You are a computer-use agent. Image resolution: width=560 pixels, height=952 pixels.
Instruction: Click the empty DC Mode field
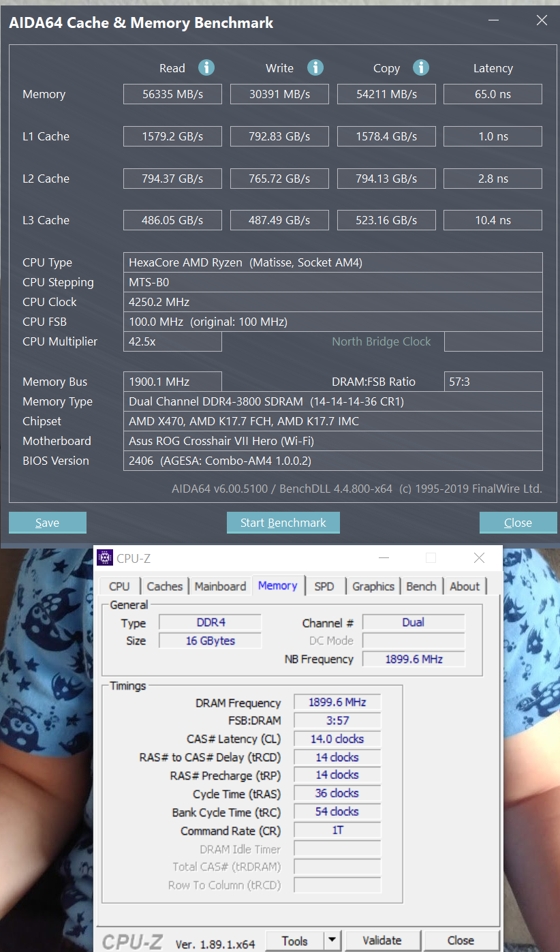414,641
